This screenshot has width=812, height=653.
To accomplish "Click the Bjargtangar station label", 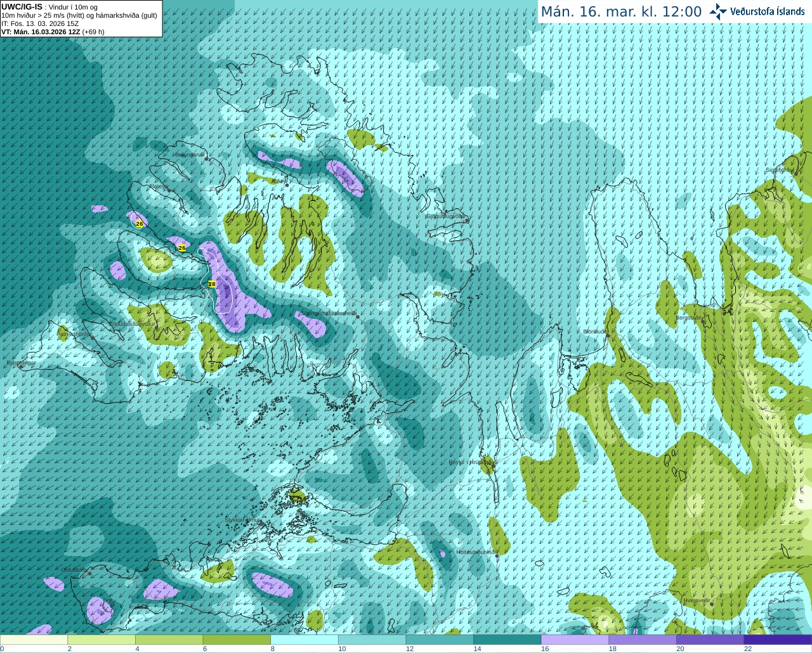I will (21, 363).
